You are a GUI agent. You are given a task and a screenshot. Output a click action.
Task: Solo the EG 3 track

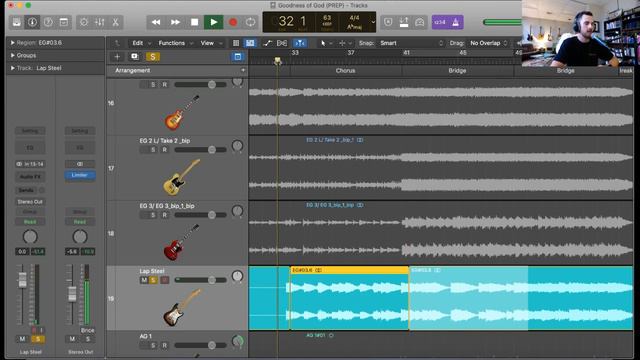click(x=153, y=215)
